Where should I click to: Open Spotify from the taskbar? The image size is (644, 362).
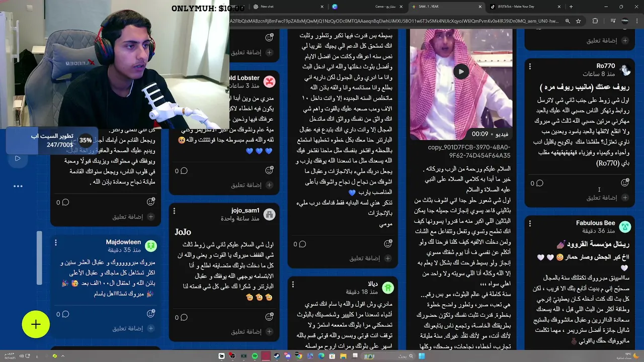pyautogui.click(x=255, y=356)
